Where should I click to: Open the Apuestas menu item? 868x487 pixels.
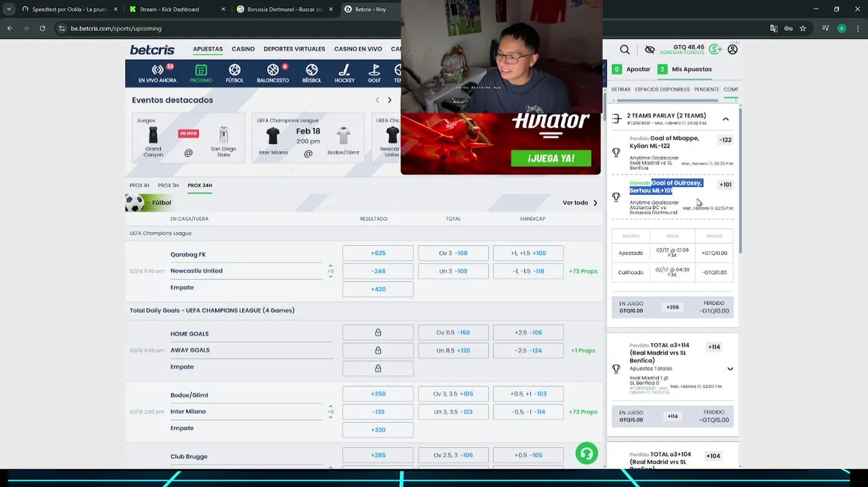(208, 49)
